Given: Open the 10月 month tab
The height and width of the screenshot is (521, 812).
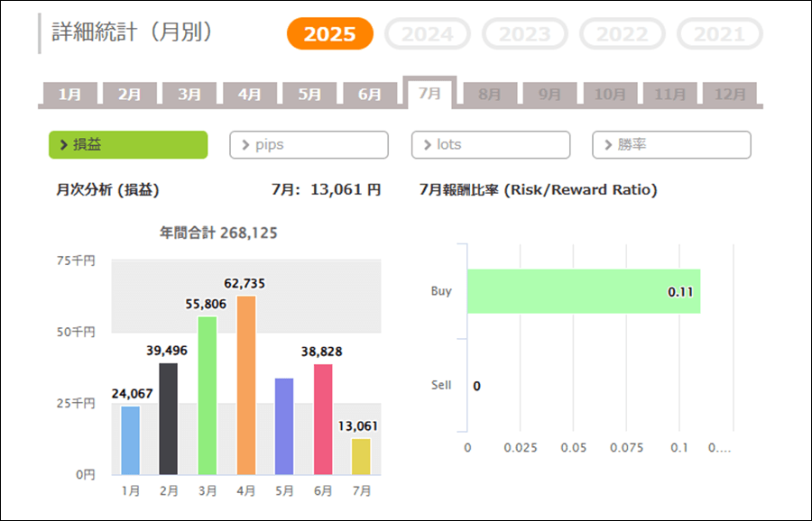Looking at the screenshot, I should (610, 94).
